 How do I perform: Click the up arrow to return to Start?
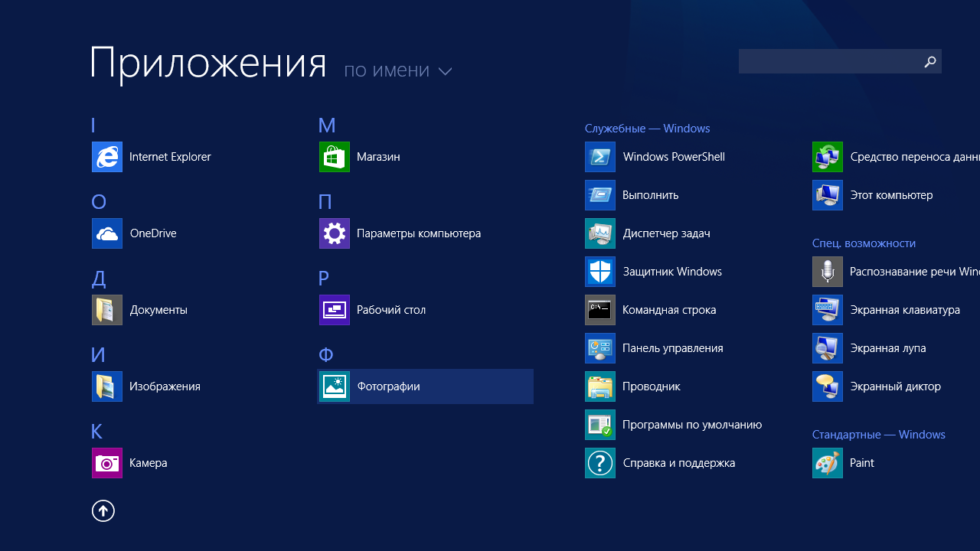pyautogui.click(x=103, y=510)
